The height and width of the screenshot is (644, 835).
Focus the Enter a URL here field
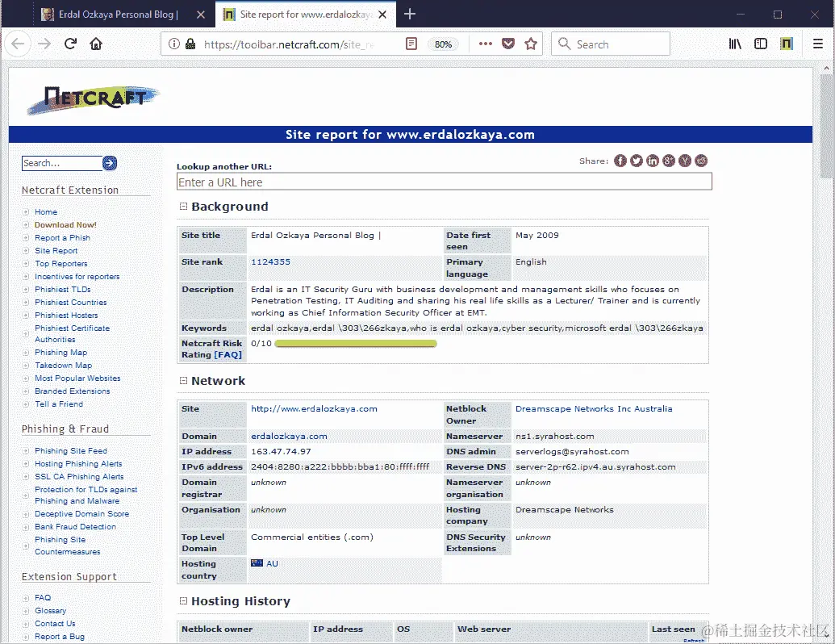click(445, 182)
